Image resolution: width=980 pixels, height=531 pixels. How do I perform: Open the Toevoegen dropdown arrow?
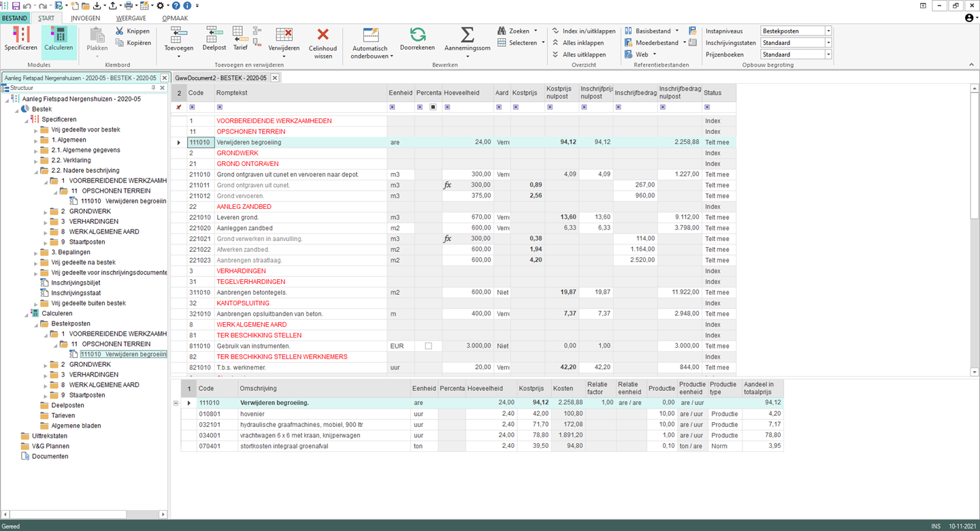pos(179,57)
